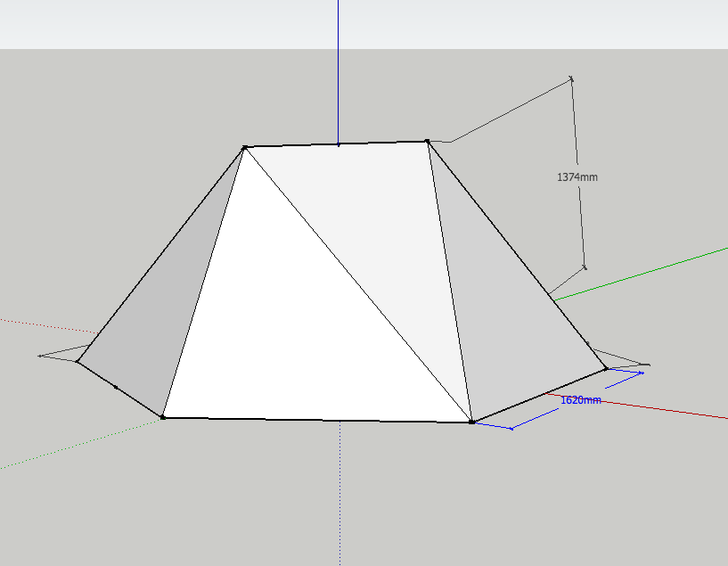Screen dimensions: 728x566
Task: Select the blue 1620mm dimension label
Action: 581,400
